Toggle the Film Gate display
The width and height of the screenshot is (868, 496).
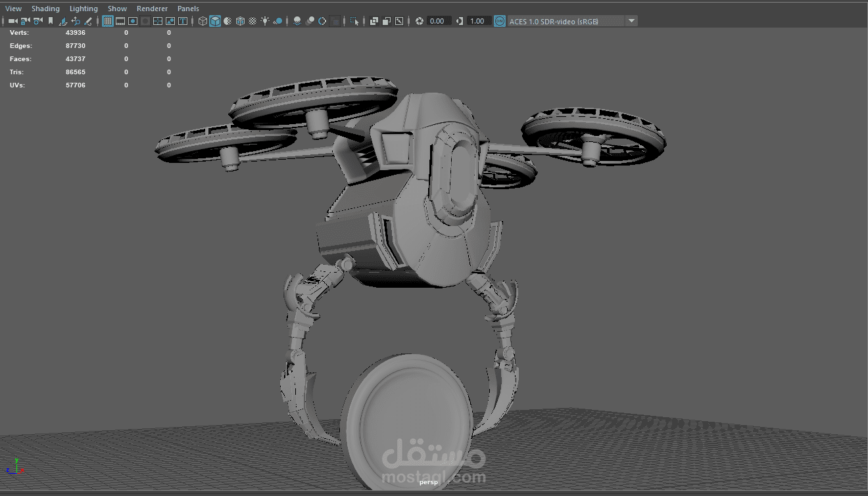coord(120,21)
